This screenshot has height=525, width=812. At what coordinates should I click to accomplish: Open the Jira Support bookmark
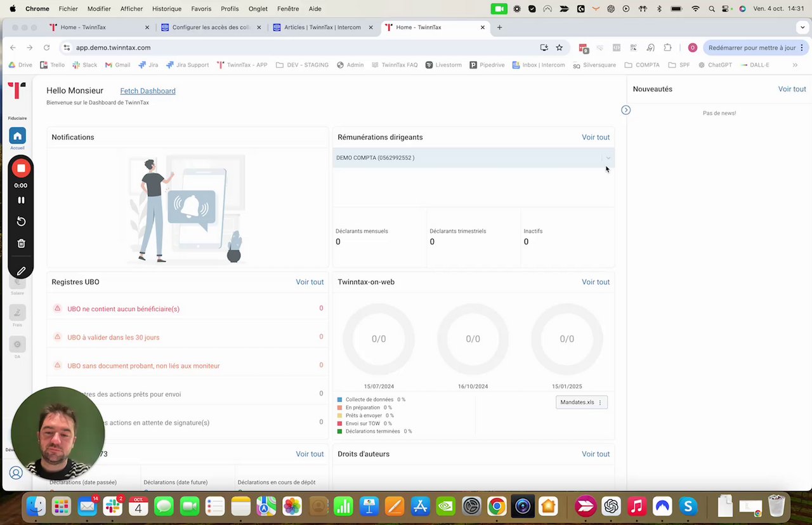[x=187, y=65]
